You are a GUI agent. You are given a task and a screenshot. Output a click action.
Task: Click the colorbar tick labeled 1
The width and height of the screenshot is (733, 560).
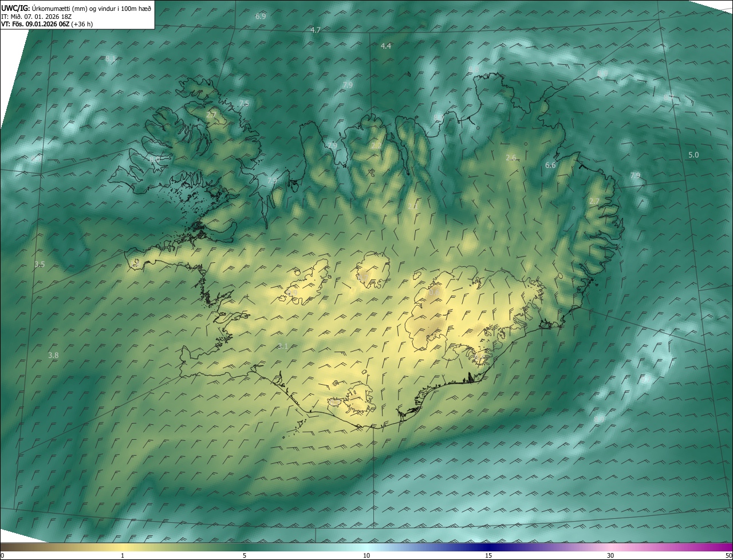pos(123,555)
